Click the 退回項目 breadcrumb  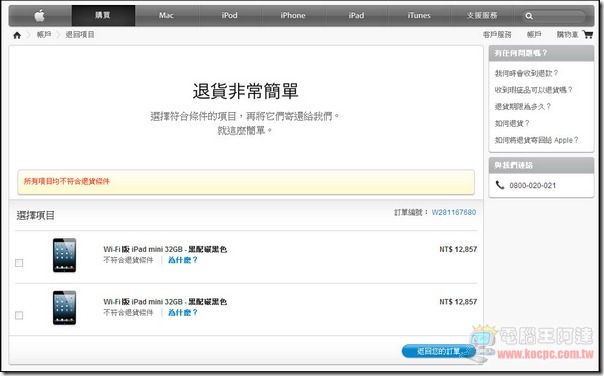tap(80, 35)
